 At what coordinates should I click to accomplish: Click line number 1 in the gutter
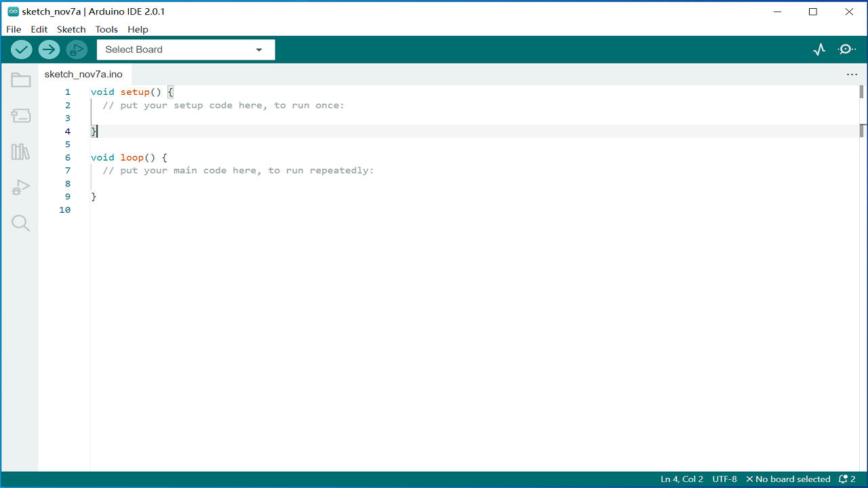(67, 92)
